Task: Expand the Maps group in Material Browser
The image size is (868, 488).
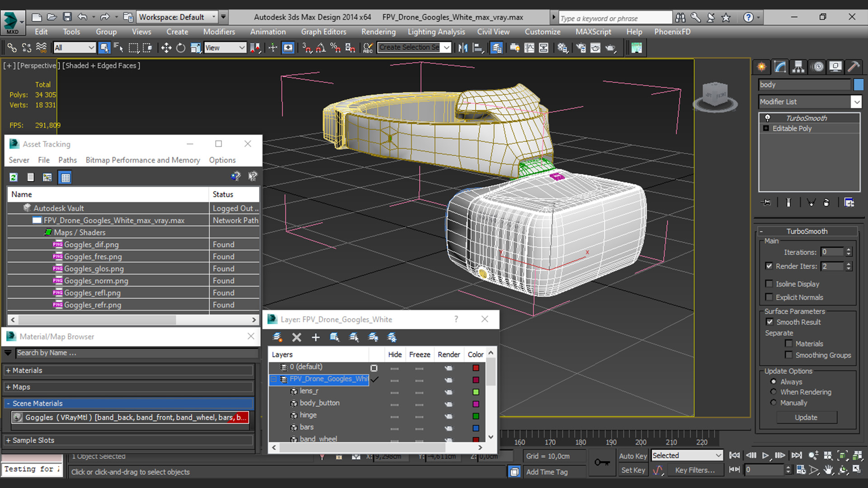Action: click(x=8, y=387)
